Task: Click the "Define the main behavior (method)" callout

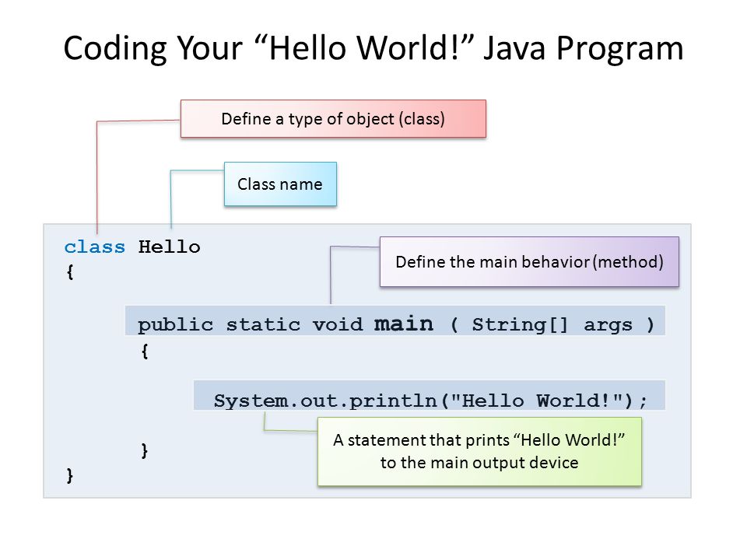Action: [529, 262]
